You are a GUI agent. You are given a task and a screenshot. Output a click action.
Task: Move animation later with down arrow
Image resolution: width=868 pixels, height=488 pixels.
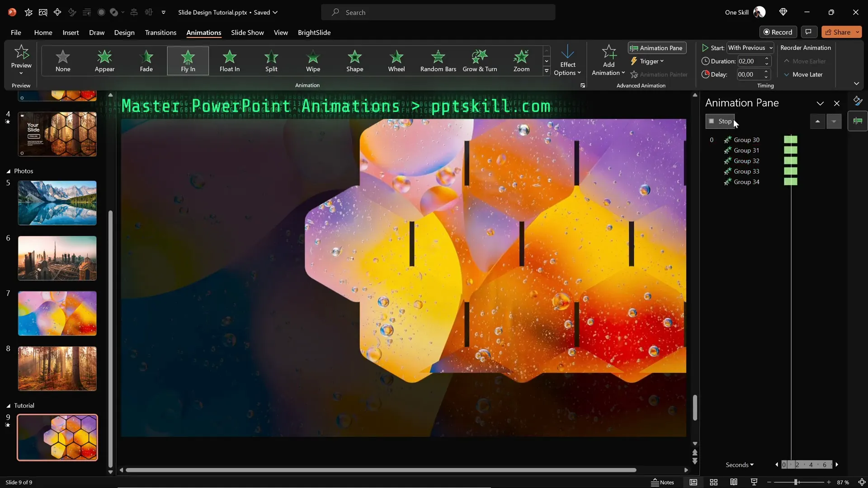point(834,121)
